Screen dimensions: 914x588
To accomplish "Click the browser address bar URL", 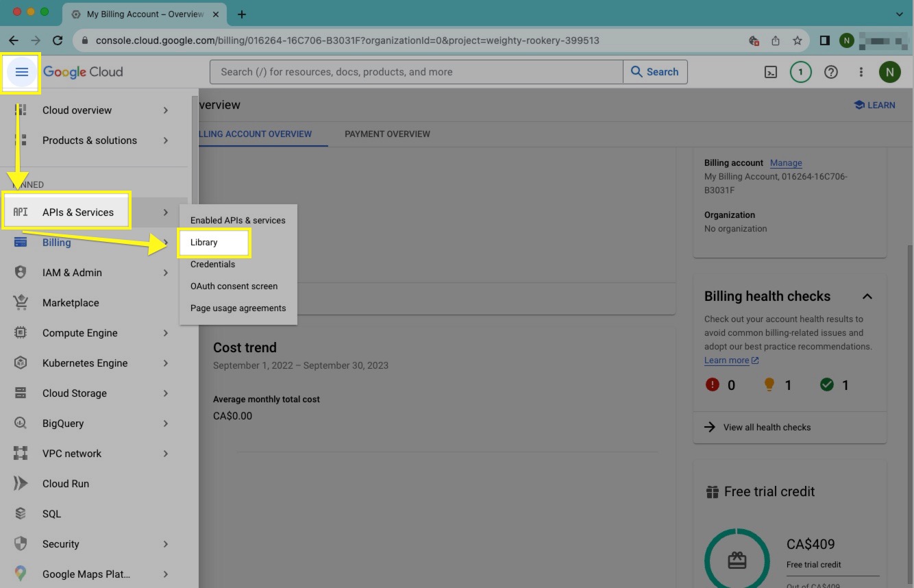I will tap(347, 40).
